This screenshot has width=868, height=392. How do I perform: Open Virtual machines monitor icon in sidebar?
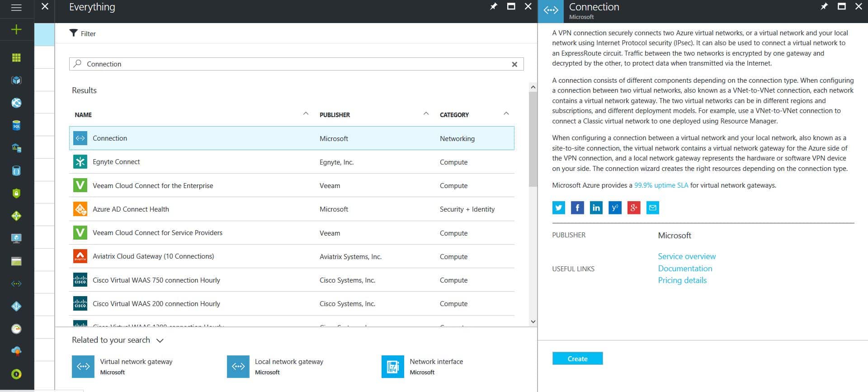click(x=16, y=238)
